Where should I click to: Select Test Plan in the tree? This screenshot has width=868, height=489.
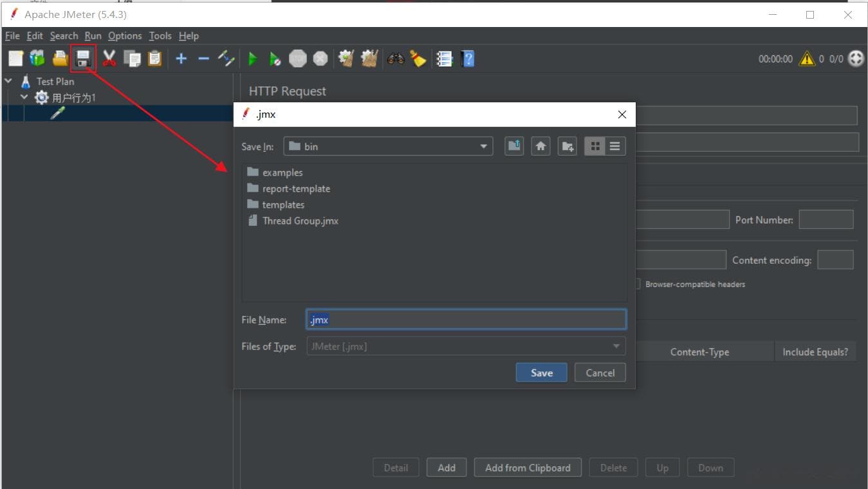click(55, 81)
